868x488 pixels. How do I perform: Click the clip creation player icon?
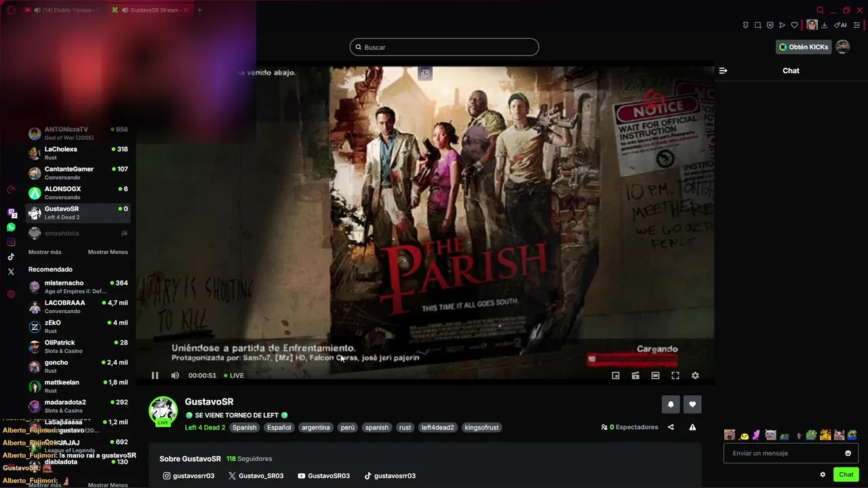[635, 375]
